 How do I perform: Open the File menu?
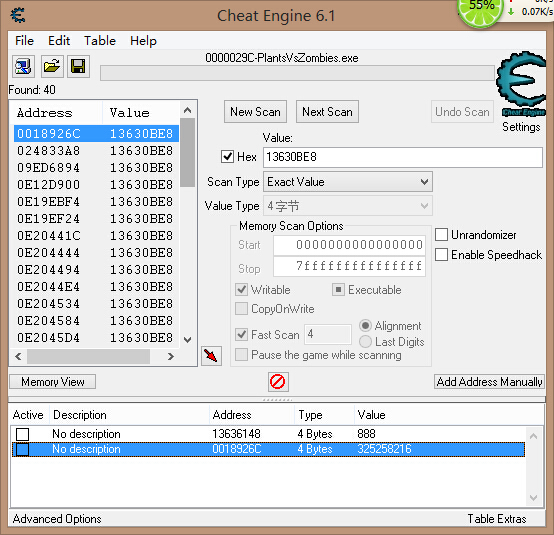[24, 41]
